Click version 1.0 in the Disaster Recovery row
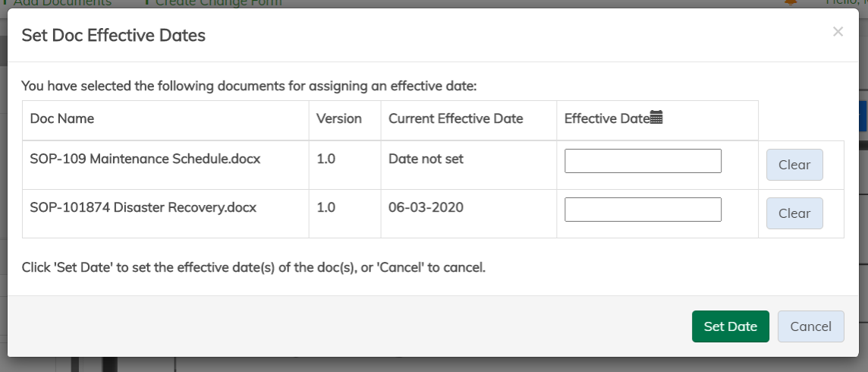This screenshot has width=868, height=372. [x=325, y=209]
